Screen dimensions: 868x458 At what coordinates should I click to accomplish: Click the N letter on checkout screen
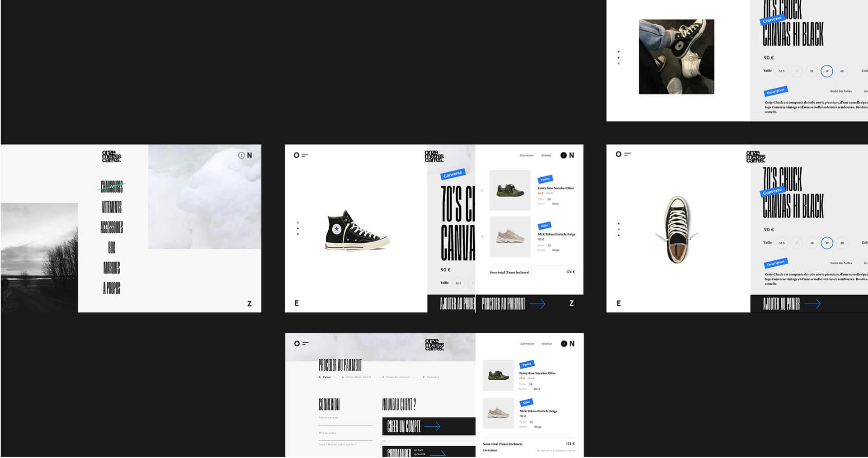point(572,344)
